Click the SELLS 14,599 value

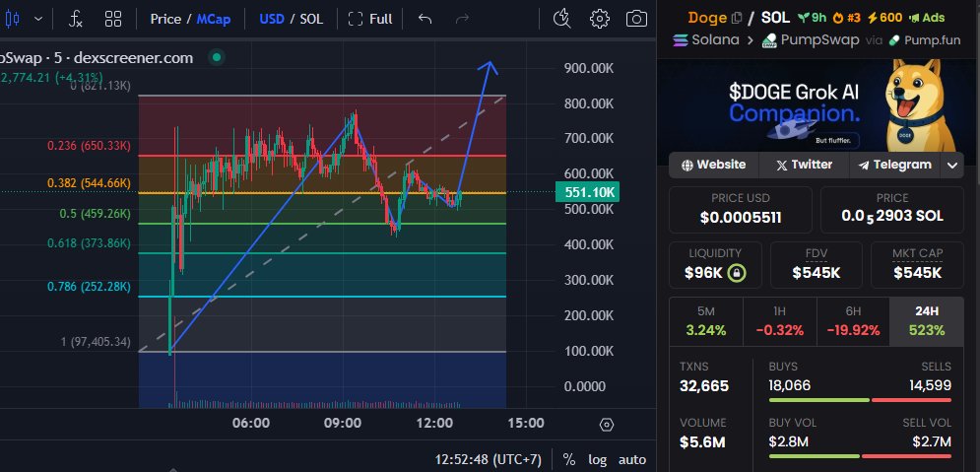pos(930,385)
